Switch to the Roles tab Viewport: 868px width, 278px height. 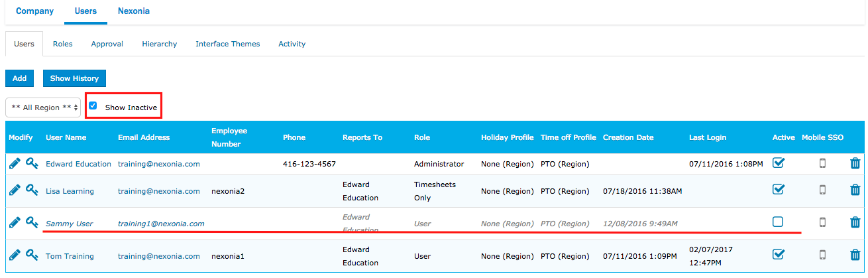click(62, 44)
